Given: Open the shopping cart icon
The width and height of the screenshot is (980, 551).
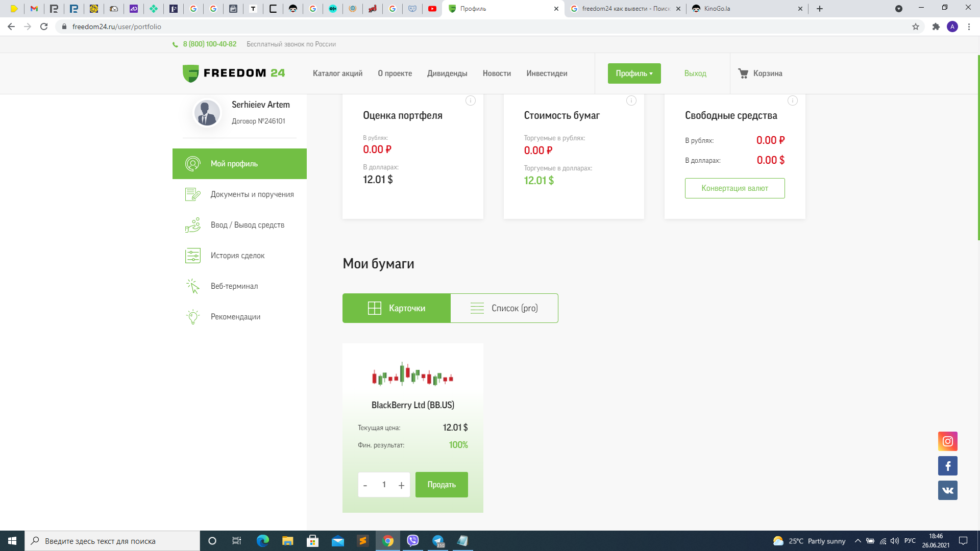Looking at the screenshot, I should coord(743,73).
